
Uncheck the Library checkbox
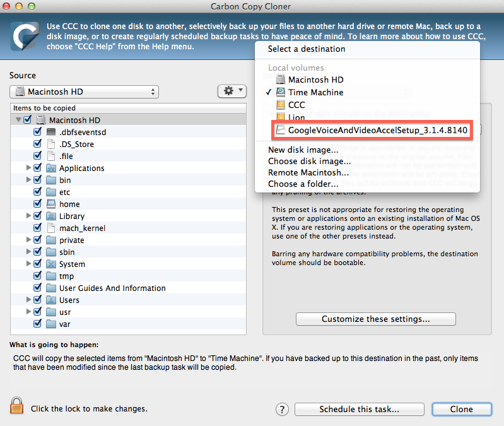point(38,215)
